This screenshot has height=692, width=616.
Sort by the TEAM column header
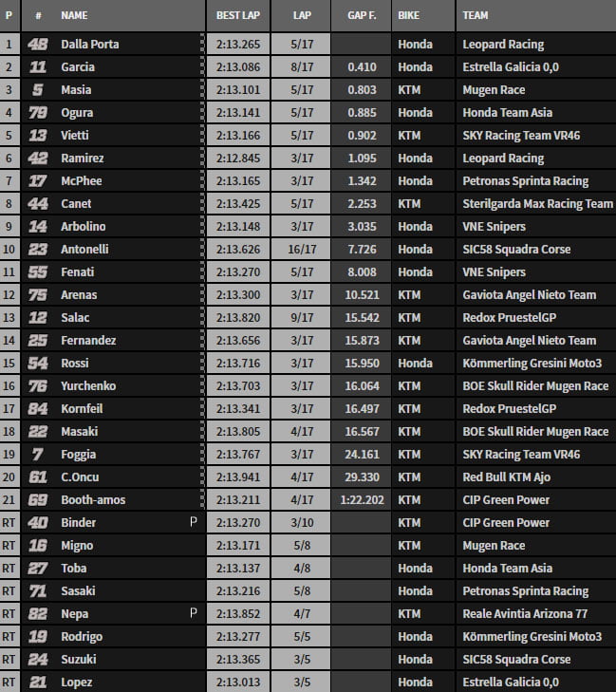click(x=476, y=16)
